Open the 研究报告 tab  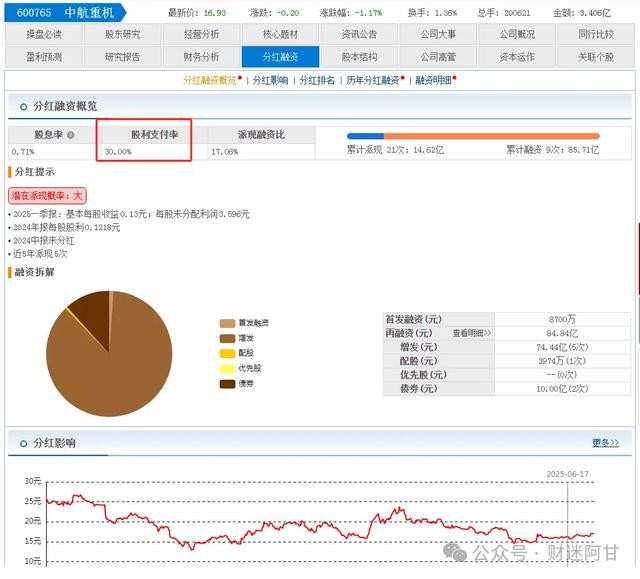tap(122, 57)
